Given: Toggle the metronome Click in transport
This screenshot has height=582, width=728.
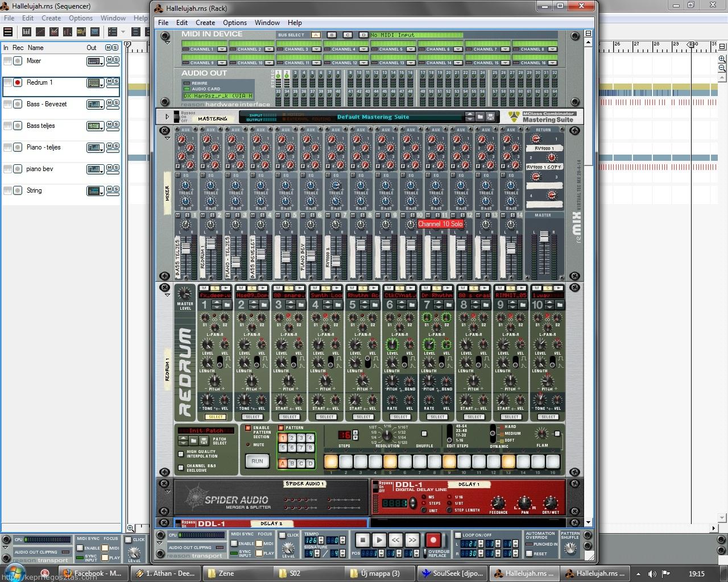Looking at the screenshot, I should (283, 535).
